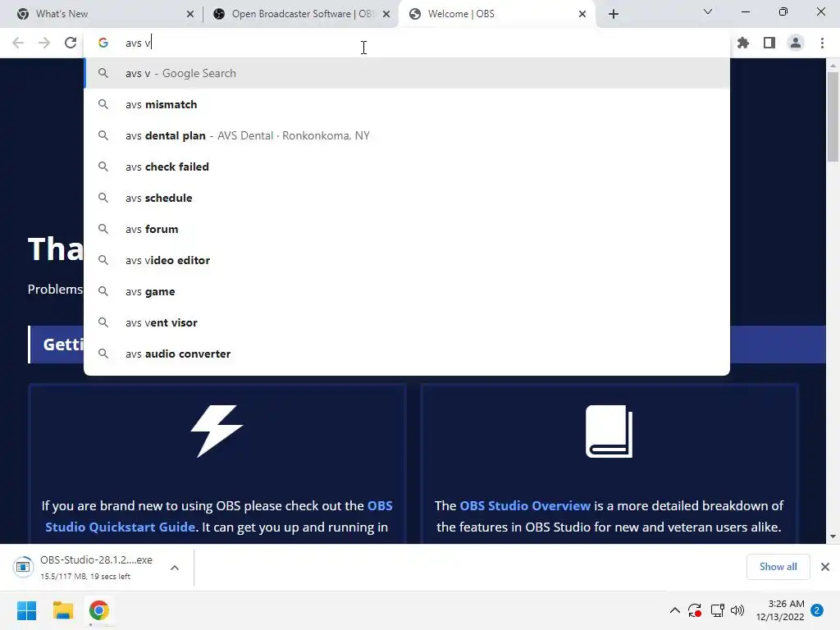This screenshot has height=630, width=840.
Task: Close the Open Broadcaster Software tab
Action: click(386, 14)
